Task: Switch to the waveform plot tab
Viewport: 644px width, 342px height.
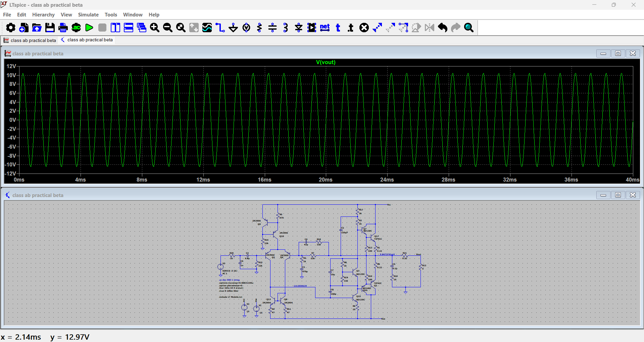Action: pos(30,40)
